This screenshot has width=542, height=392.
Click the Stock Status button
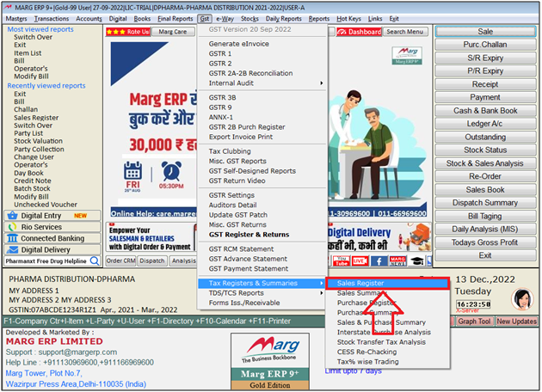click(x=485, y=150)
